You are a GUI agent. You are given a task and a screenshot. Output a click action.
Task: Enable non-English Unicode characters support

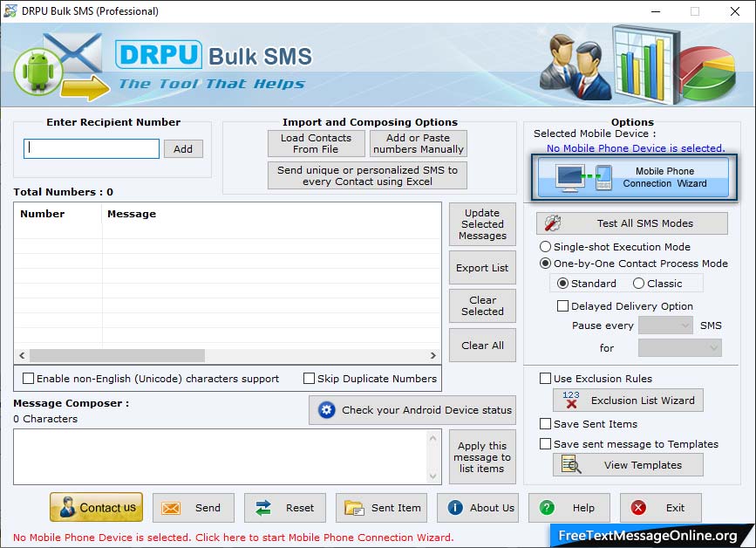29,378
